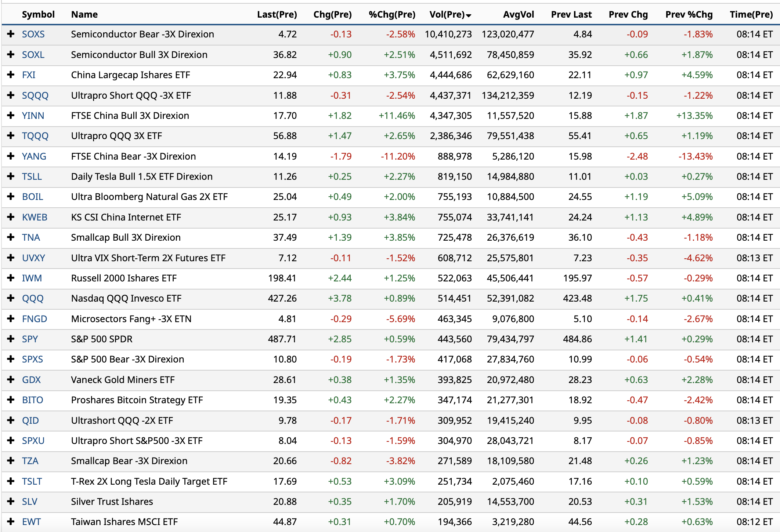Expand the YINN row details
The height and width of the screenshot is (532, 780).
pyautogui.click(x=11, y=116)
